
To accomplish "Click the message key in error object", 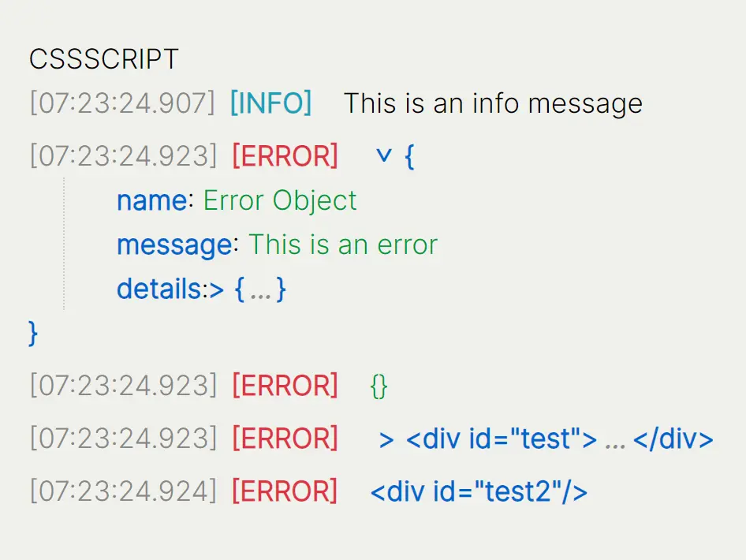I will point(174,245).
